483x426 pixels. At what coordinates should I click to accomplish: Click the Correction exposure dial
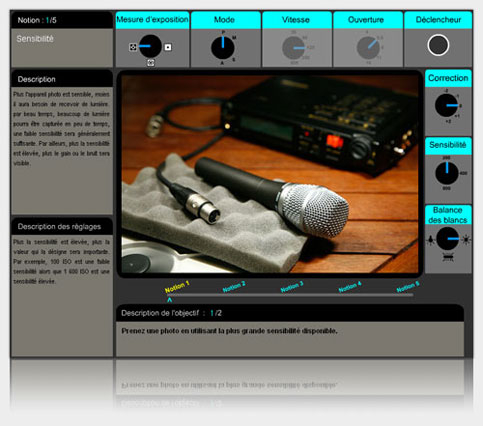(x=446, y=105)
